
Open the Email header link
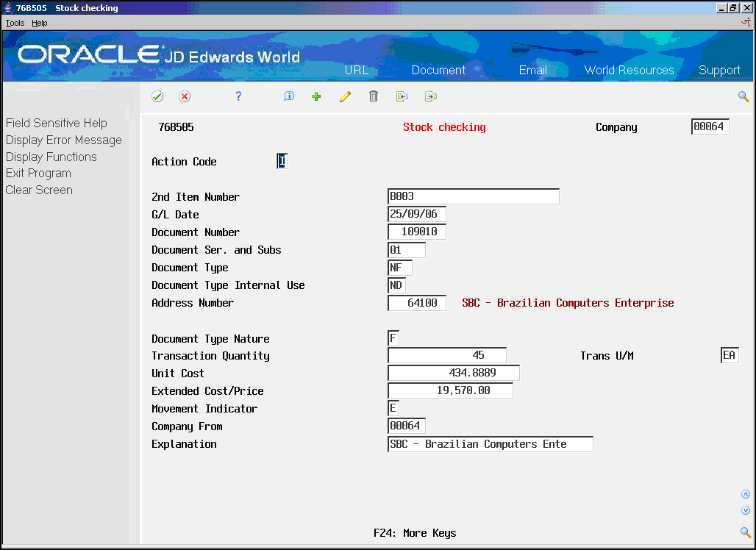point(532,70)
